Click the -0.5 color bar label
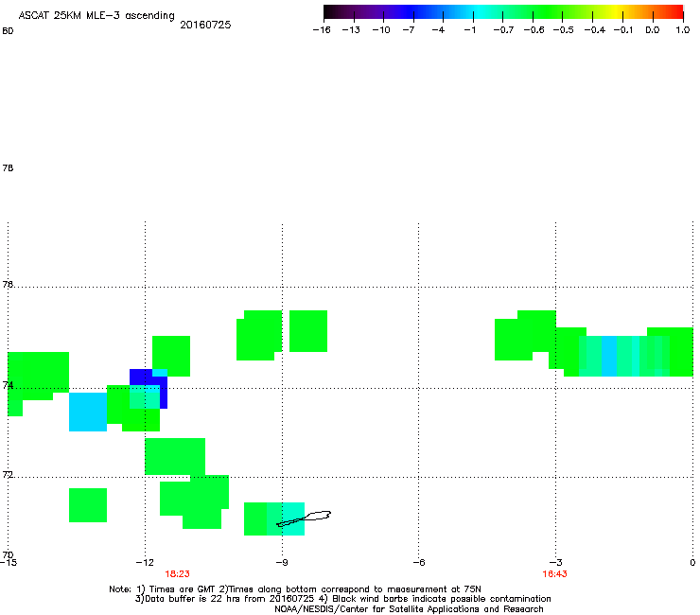 coord(564,30)
